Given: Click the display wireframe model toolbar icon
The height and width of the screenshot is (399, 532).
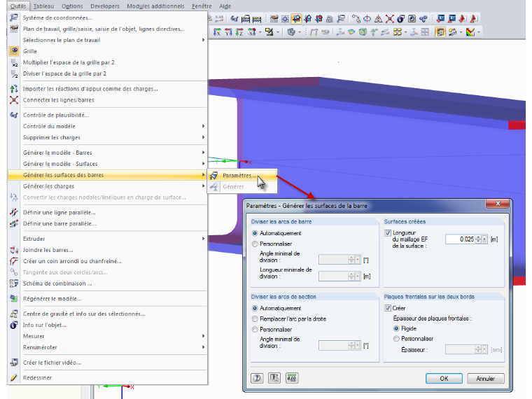Looking at the screenshot, I should point(314,32).
